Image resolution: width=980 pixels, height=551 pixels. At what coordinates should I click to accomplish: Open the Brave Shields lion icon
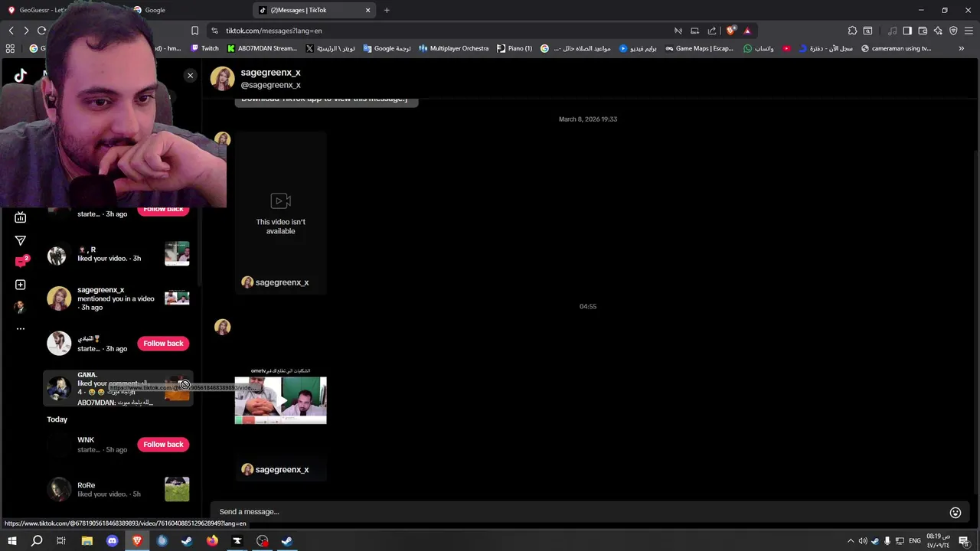tap(730, 31)
